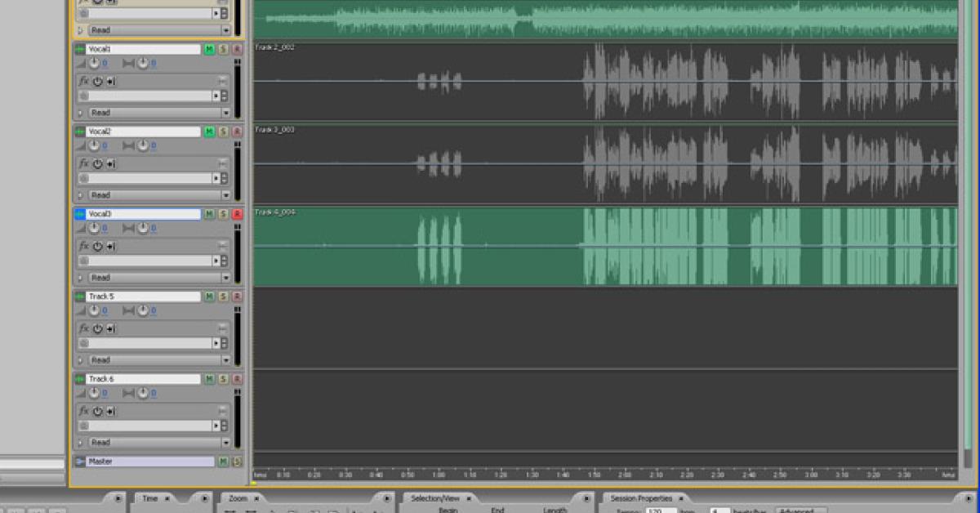980x513 pixels.
Task: Mute the Master track
Action: pyautogui.click(x=223, y=462)
